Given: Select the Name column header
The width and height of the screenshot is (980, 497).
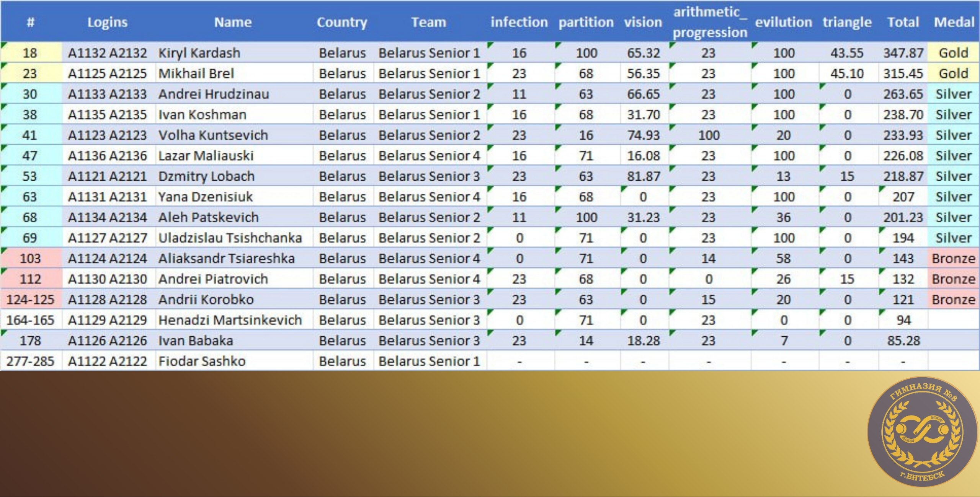Looking at the screenshot, I should tap(233, 22).
